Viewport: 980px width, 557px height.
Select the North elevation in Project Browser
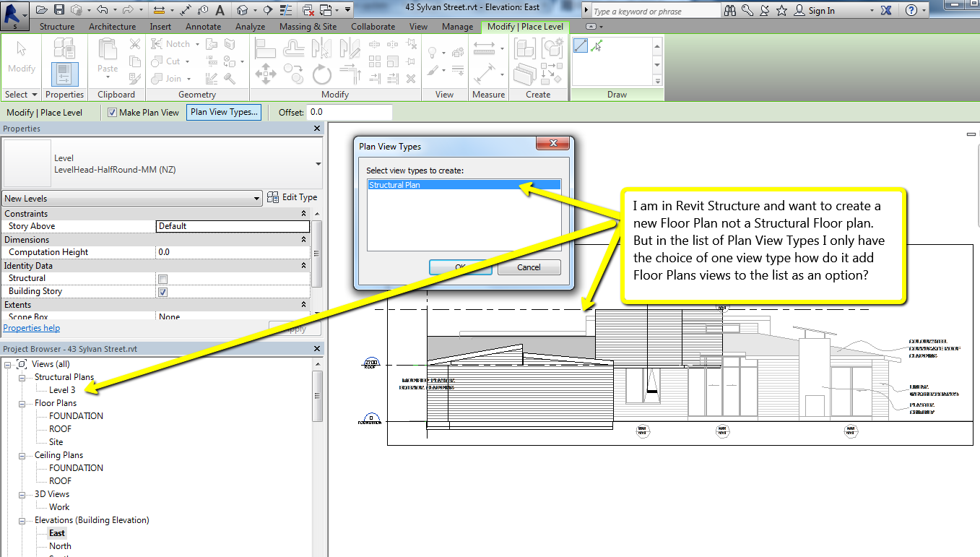[60, 546]
